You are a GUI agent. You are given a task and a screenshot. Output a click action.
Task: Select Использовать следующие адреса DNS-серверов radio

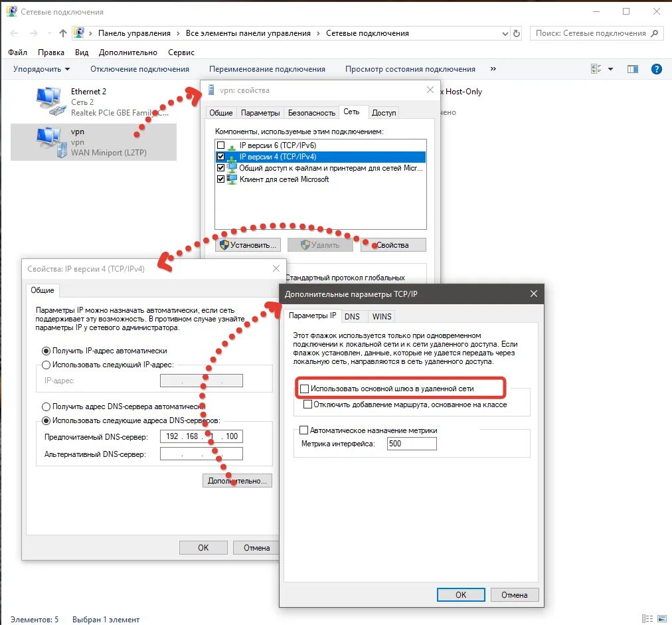46,420
